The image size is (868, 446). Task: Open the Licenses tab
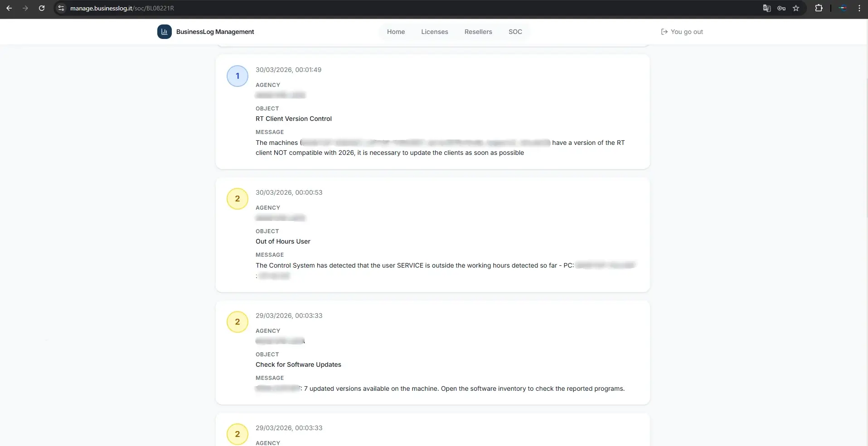point(435,32)
